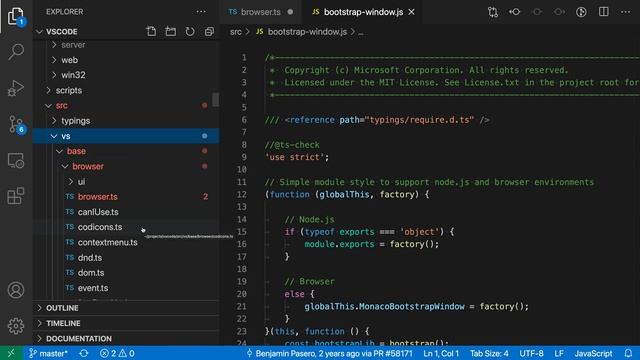Click line number 12 in the gutter

[x=242, y=194]
